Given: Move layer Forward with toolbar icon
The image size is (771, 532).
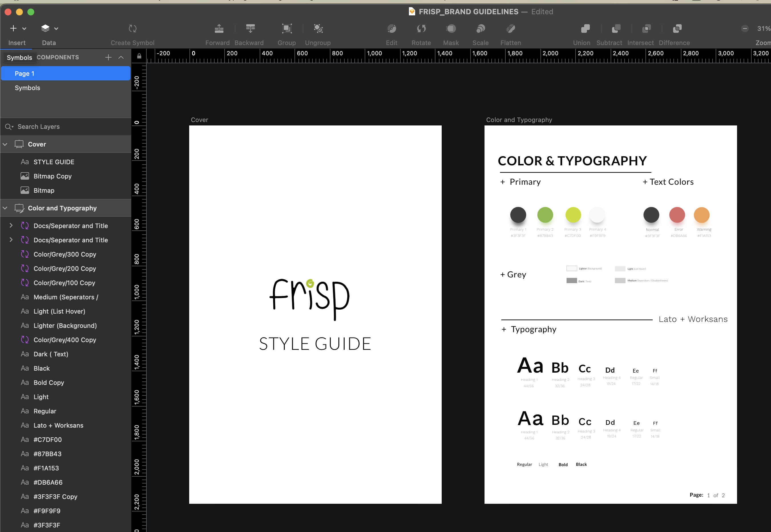Looking at the screenshot, I should point(219,29).
